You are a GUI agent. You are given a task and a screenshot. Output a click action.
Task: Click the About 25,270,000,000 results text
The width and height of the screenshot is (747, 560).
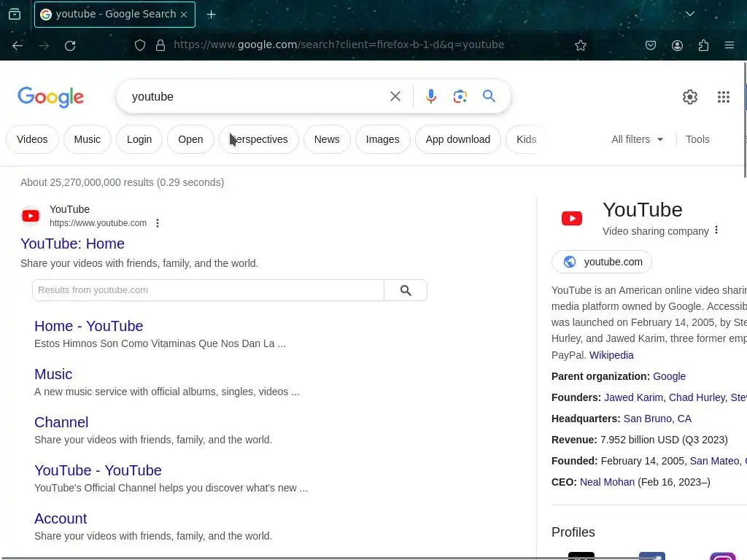(122, 182)
